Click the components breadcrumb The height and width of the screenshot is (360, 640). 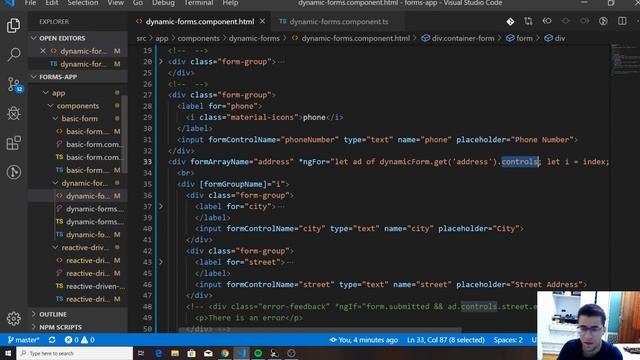pyautogui.click(x=198, y=38)
